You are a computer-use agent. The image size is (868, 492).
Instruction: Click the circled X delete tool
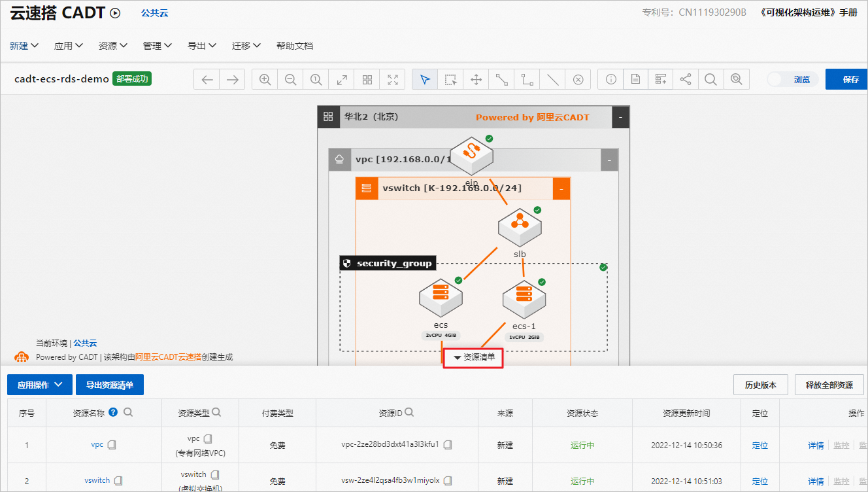578,80
